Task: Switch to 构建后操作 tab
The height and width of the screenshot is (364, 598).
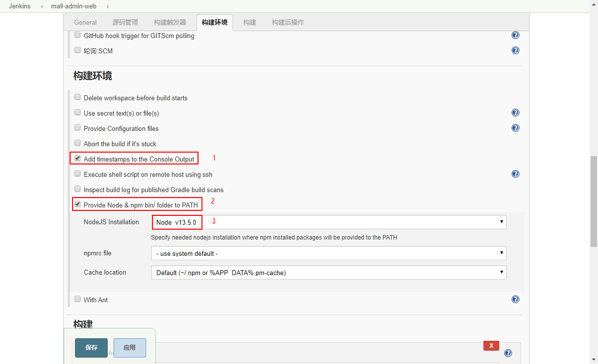Action: point(288,22)
